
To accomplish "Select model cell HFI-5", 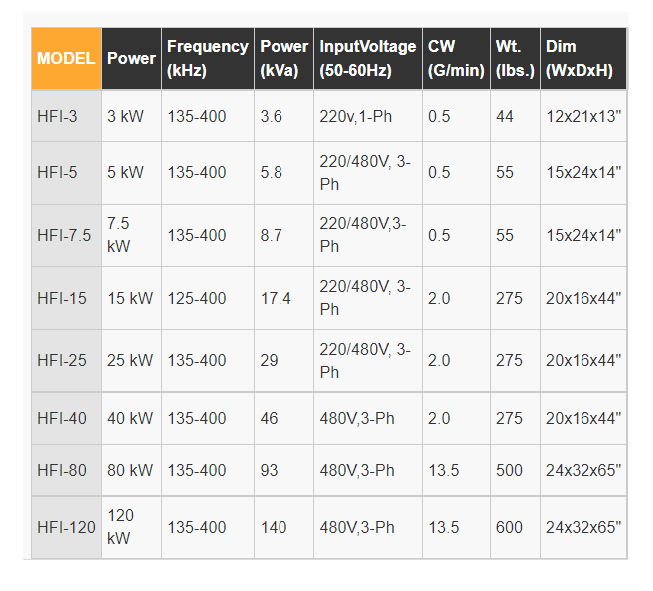I will pos(66,172).
